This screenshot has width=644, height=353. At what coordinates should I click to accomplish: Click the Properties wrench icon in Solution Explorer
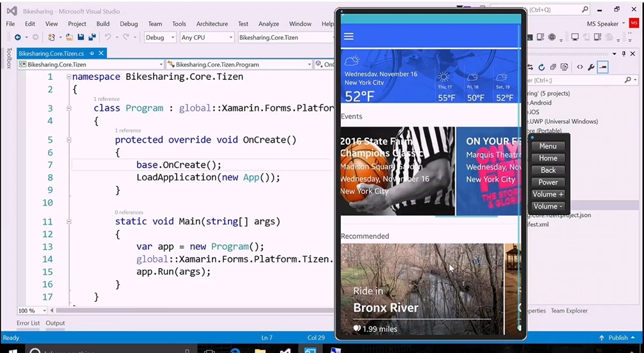click(x=591, y=67)
